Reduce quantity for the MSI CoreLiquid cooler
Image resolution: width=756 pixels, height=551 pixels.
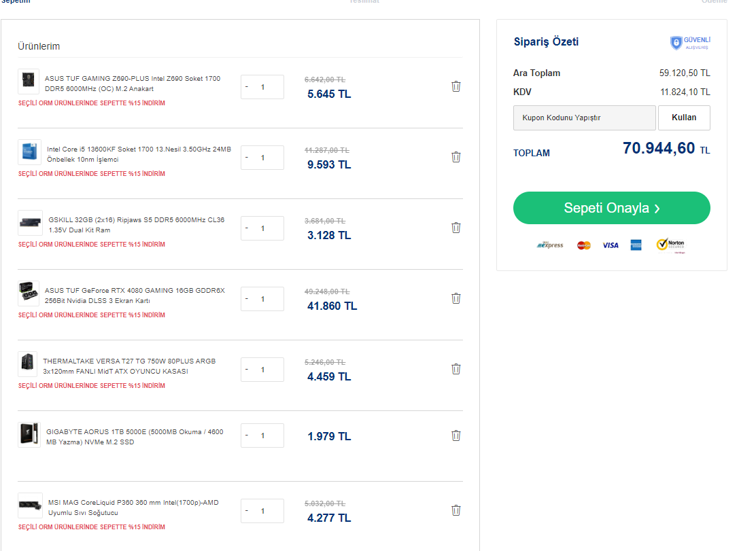click(x=247, y=511)
